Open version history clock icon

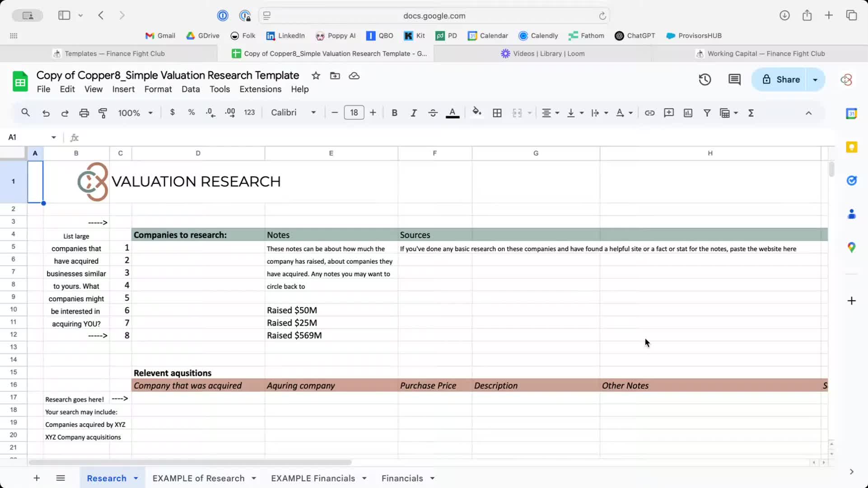click(x=705, y=80)
